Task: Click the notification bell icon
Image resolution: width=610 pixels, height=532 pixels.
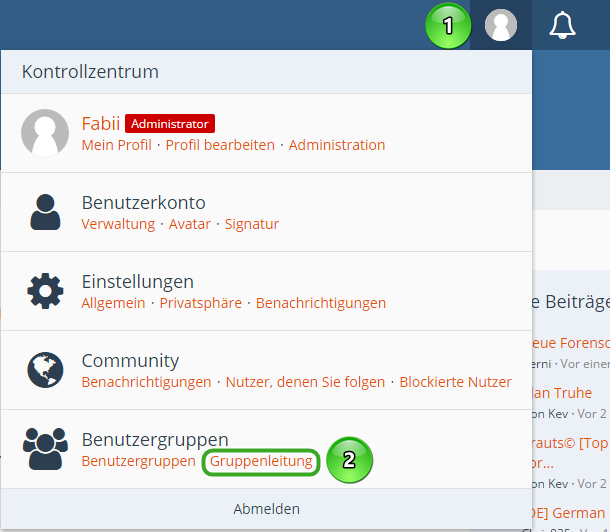Action: [563, 25]
